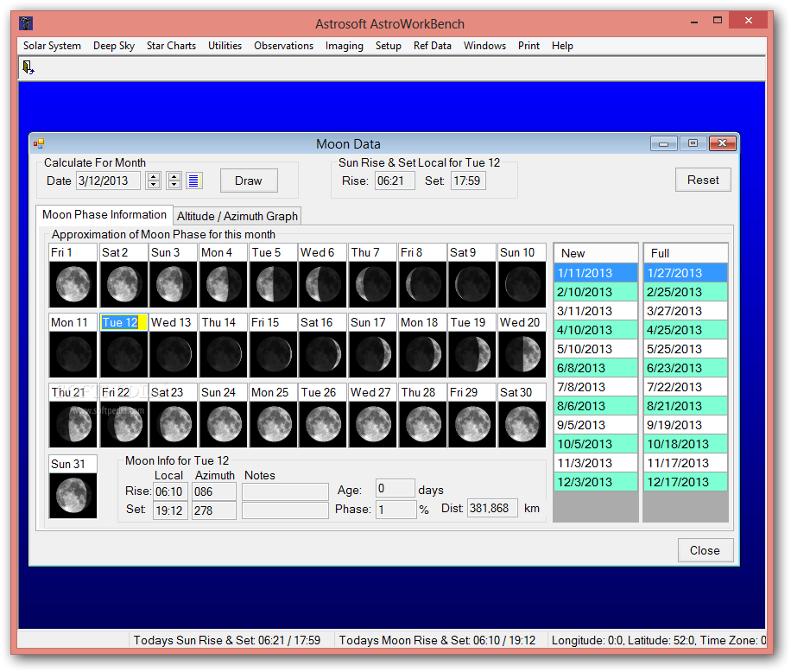Click the 'Thu 7' day label
Image resolution: width=791 pixels, height=672 pixels.
pyautogui.click(x=373, y=252)
